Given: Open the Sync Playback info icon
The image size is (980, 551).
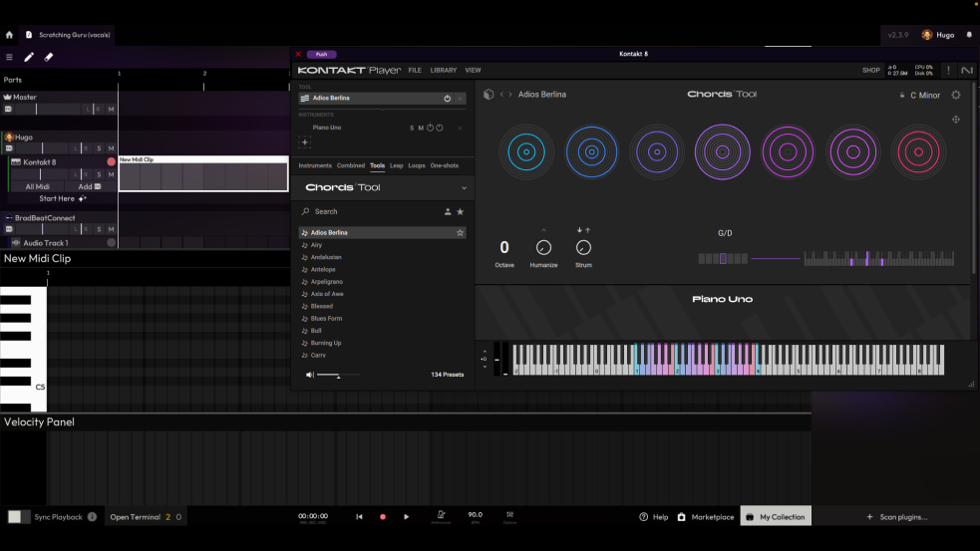Looking at the screenshot, I should coord(92,517).
